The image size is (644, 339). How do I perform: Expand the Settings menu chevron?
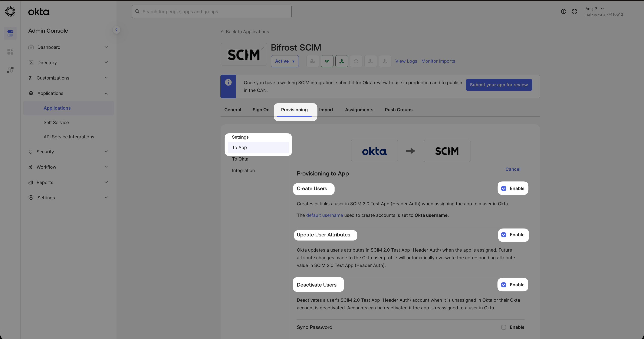tap(106, 198)
